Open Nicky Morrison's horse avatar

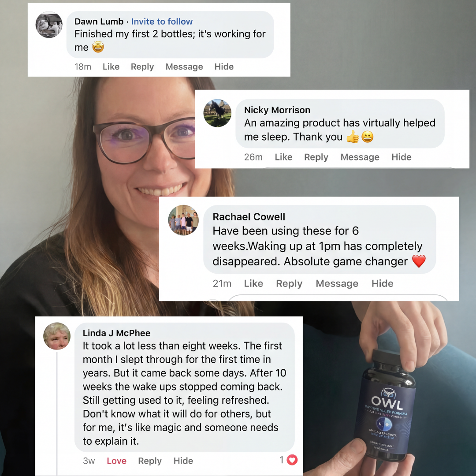[217, 113]
